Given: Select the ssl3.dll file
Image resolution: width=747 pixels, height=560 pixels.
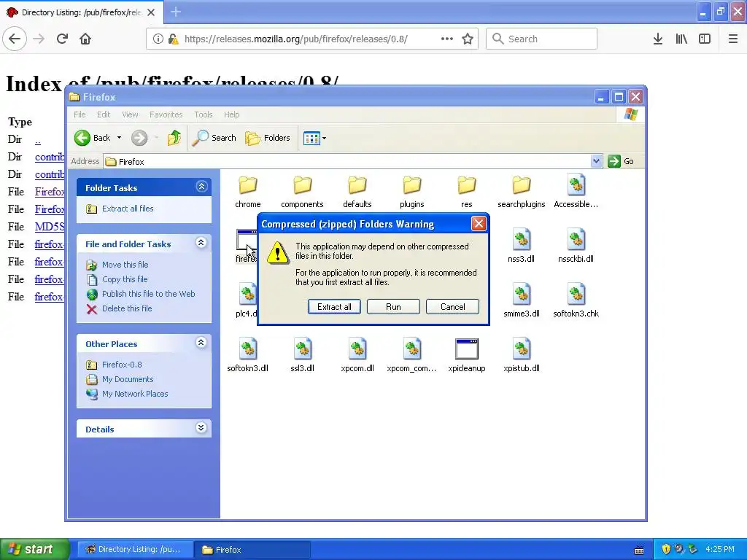Looking at the screenshot, I should point(302,356).
